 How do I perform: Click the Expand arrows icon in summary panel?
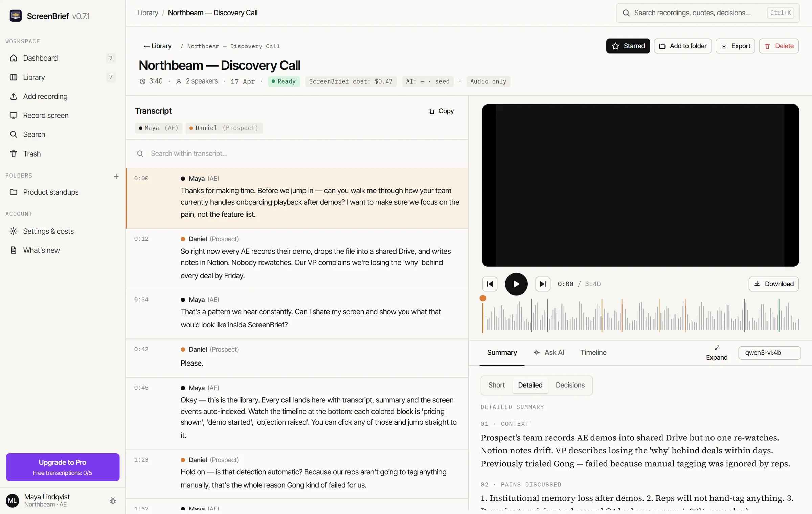tap(717, 348)
